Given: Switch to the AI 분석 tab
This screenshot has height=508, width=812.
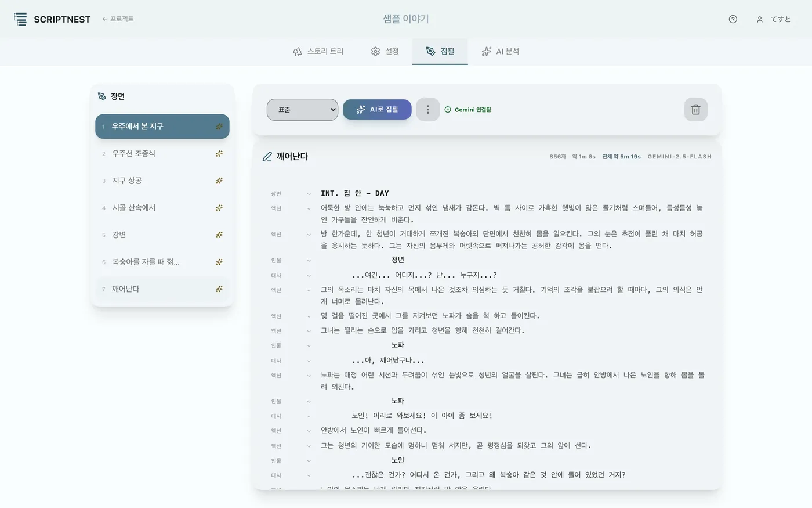Looking at the screenshot, I should tap(500, 51).
